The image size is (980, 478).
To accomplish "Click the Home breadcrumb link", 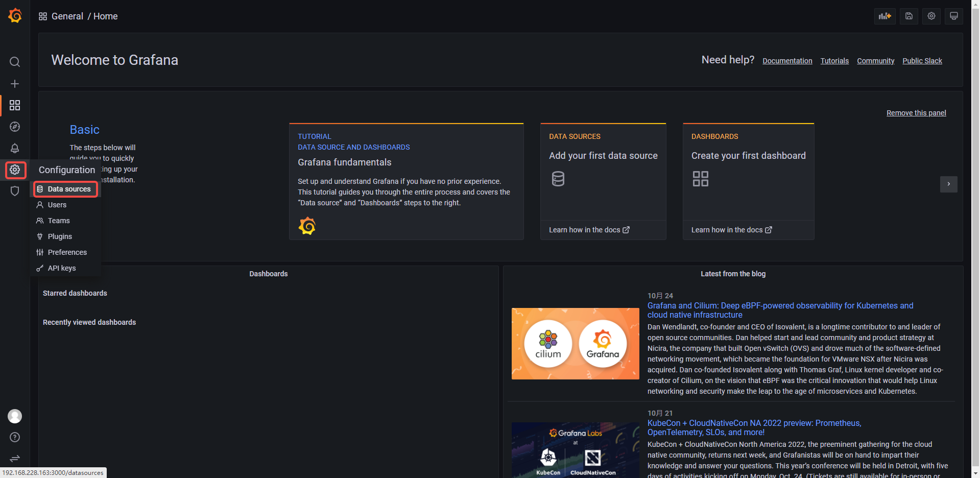I will pos(106,16).
